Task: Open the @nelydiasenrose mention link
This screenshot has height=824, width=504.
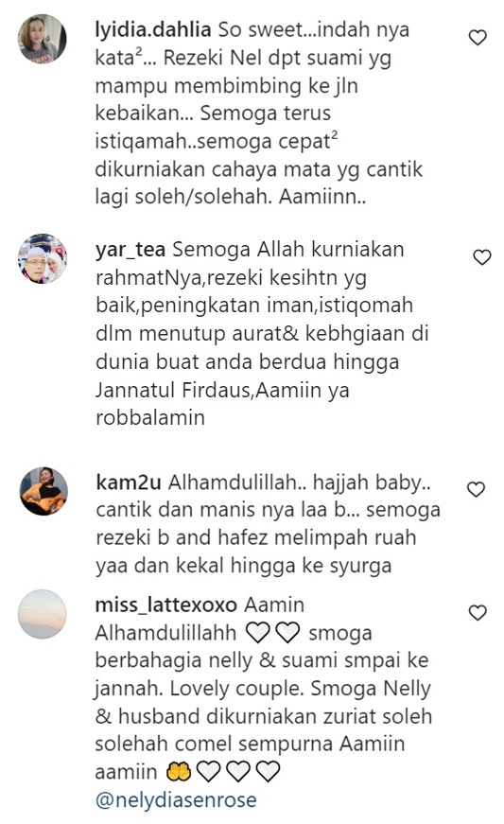Action: point(176,799)
